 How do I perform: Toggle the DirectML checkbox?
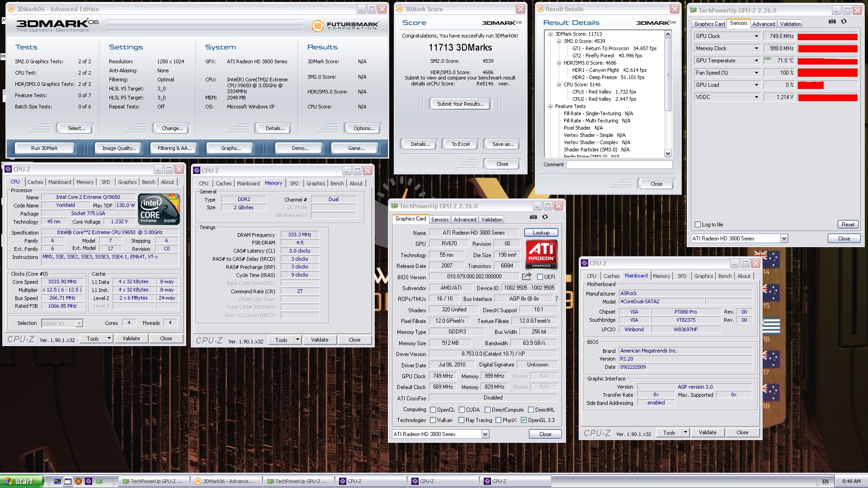click(x=531, y=410)
